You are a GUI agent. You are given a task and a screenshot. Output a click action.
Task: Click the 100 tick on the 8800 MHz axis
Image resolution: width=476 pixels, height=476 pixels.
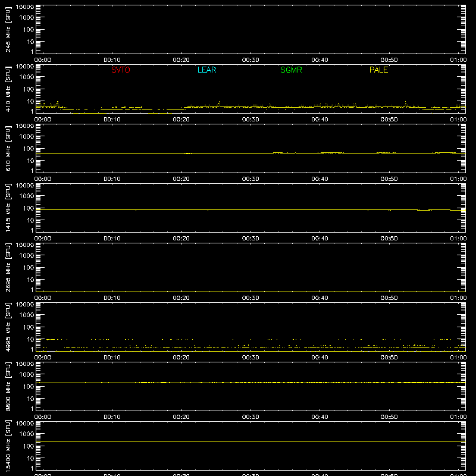click(29, 387)
